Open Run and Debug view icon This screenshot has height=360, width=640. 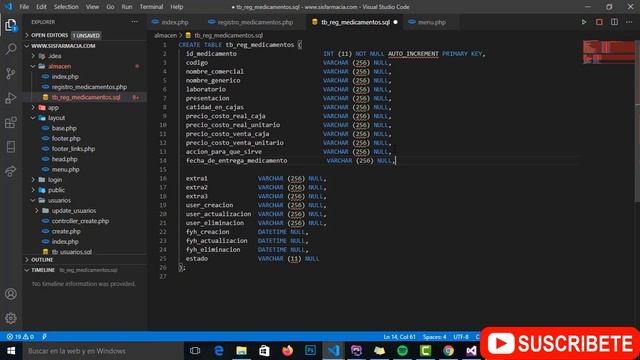coord(11,98)
